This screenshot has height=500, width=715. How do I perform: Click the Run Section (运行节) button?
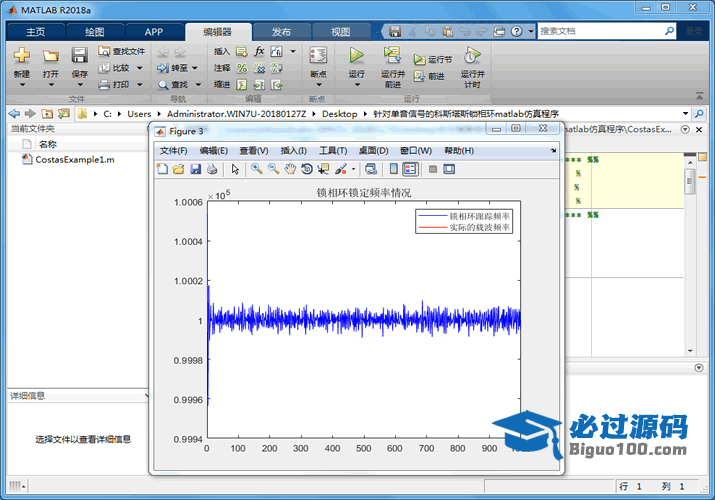pos(433,60)
